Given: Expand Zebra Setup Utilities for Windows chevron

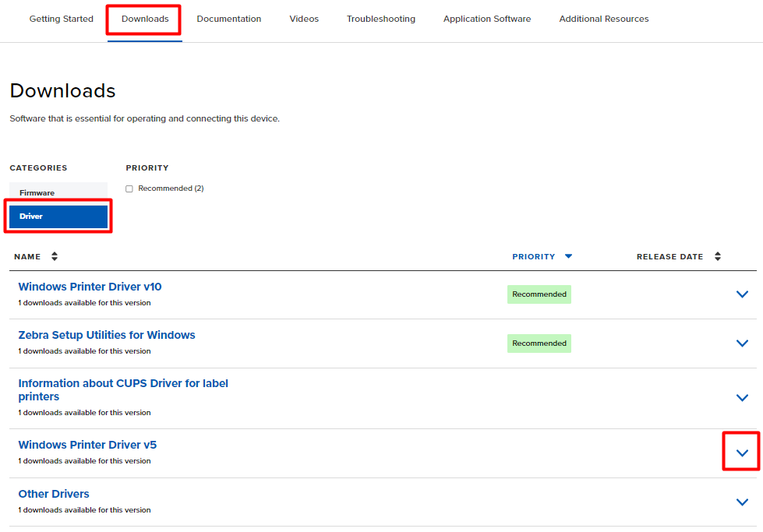Looking at the screenshot, I should point(742,344).
